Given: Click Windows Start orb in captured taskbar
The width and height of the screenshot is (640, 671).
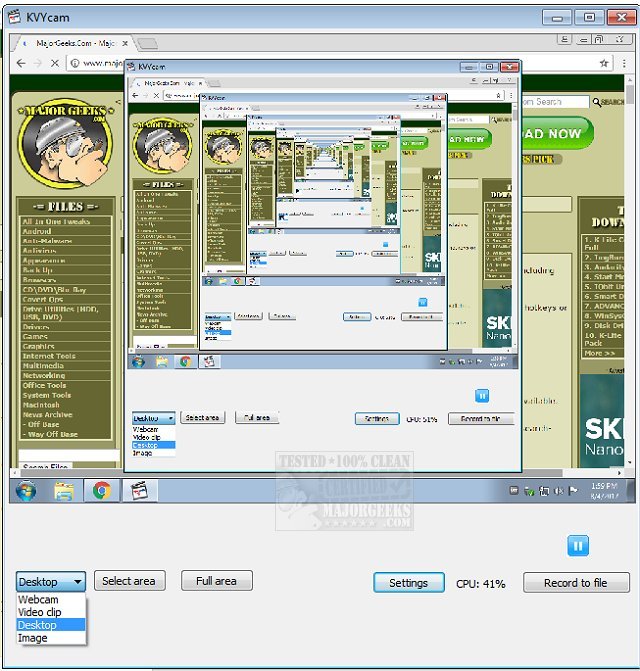Looking at the screenshot, I should coord(26,490).
